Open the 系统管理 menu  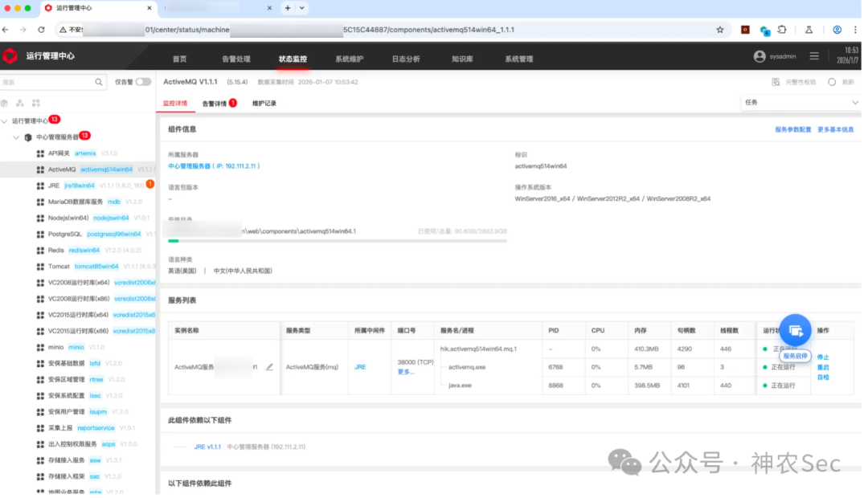point(518,59)
